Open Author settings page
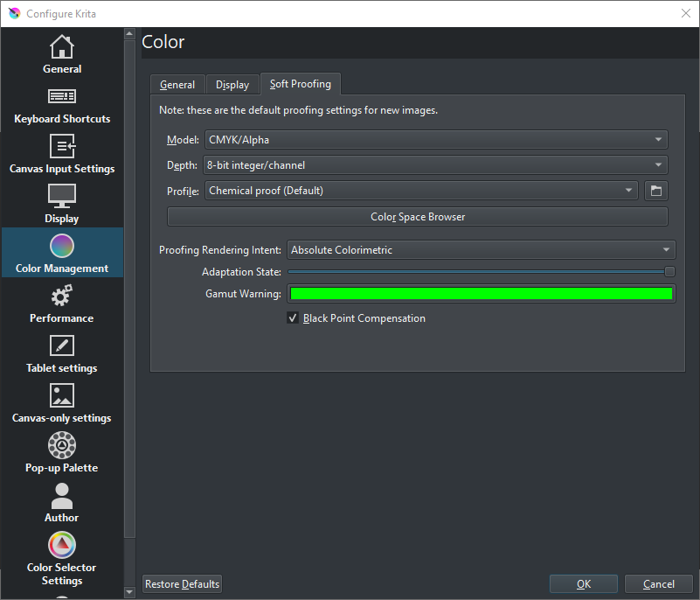 (62, 503)
